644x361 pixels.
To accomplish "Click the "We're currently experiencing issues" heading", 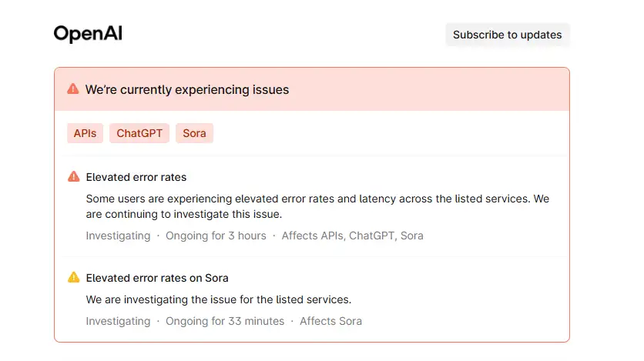I will pyautogui.click(x=187, y=90).
